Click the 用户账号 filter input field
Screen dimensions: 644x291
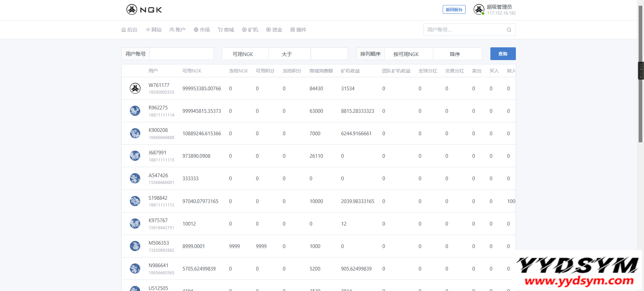pos(181,54)
